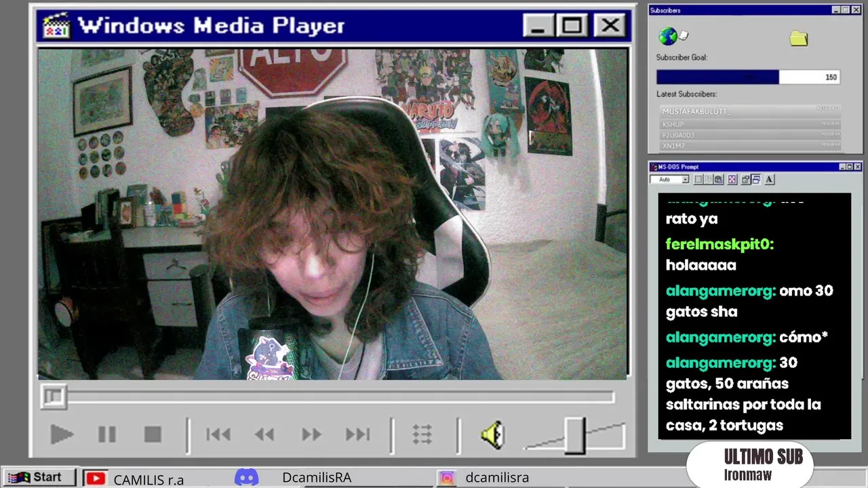Toggle the full screen icon in MS-DOS Prompt
The height and width of the screenshot is (488, 868).
(732, 180)
